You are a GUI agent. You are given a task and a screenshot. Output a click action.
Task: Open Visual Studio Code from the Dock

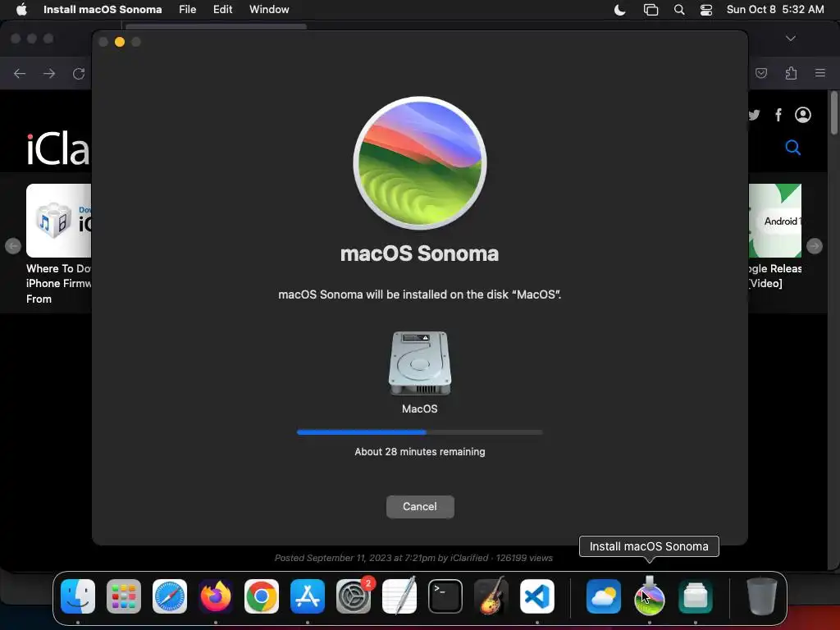[x=537, y=596]
